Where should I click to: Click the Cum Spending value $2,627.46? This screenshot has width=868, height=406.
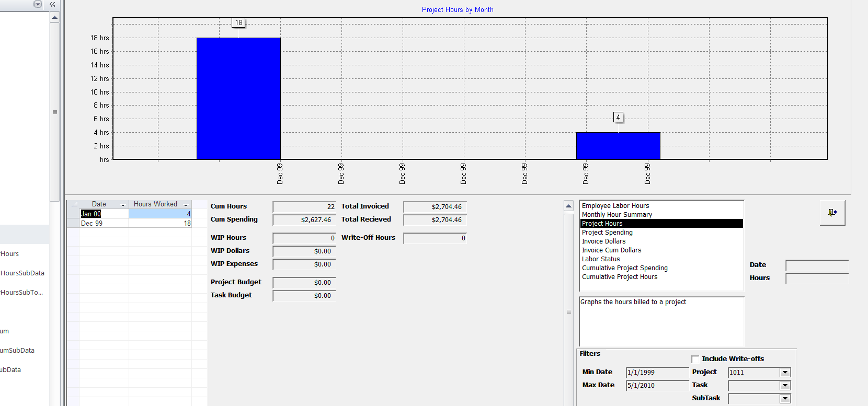point(304,220)
